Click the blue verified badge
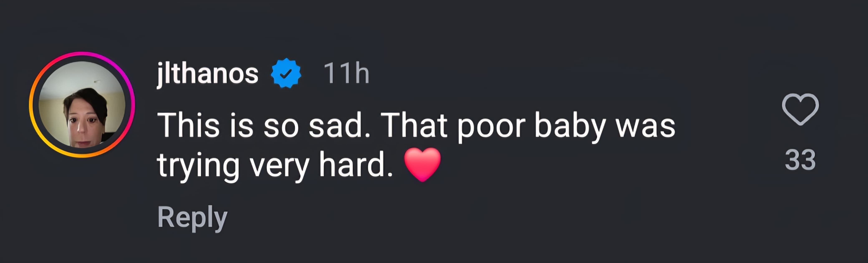This screenshot has width=868, height=263. tap(286, 73)
